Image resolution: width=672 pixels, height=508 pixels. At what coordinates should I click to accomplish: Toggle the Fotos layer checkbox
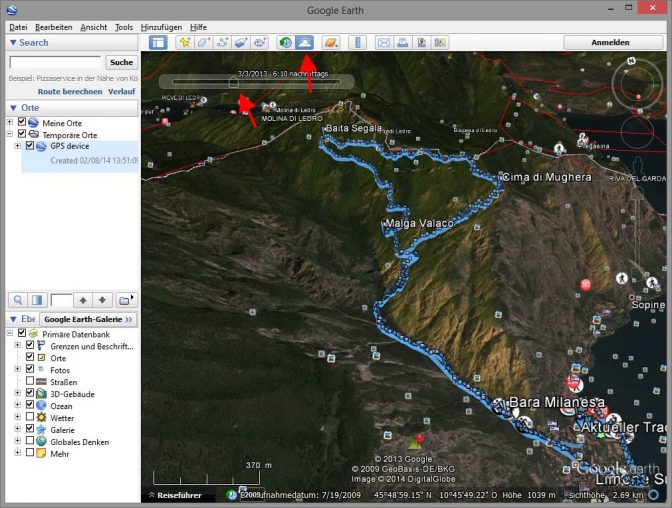[30, 369]
